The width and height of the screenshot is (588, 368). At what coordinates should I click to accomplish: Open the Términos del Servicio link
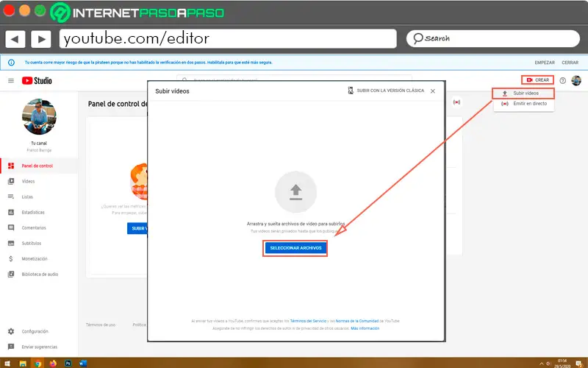coord(308,321)
